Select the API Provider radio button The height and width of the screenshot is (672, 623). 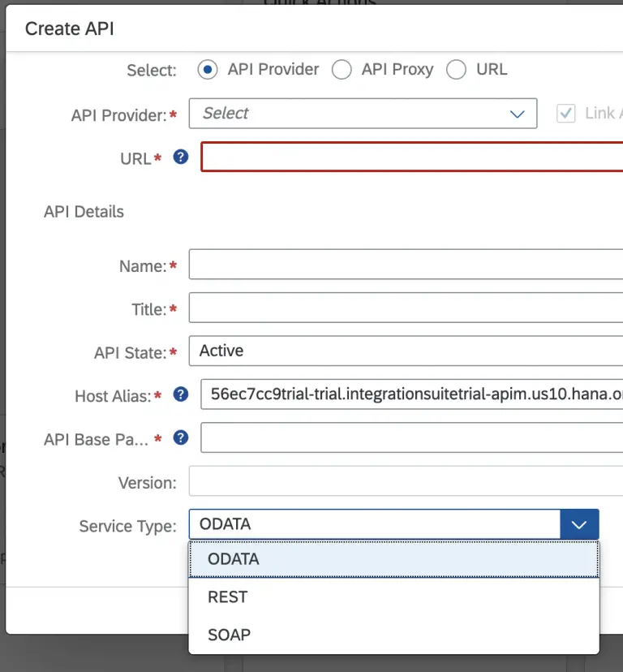[207, 70]
